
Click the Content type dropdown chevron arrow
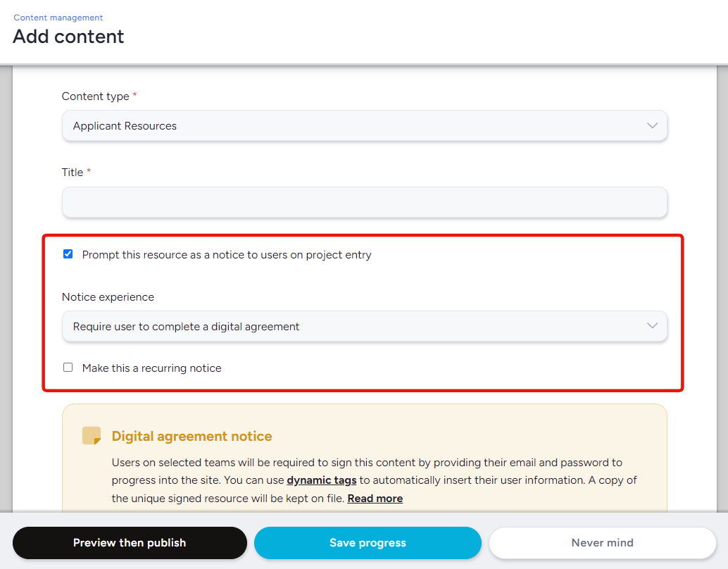[652, 126]
